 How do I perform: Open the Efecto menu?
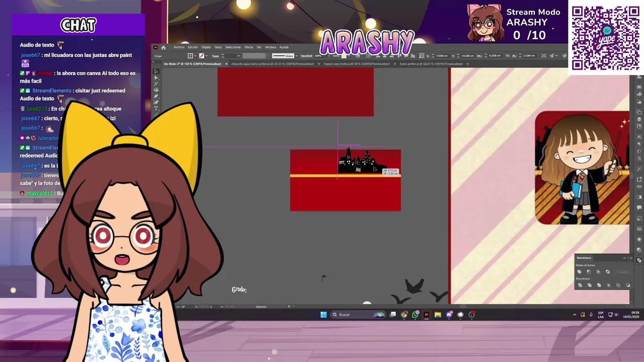pos(249,47)
